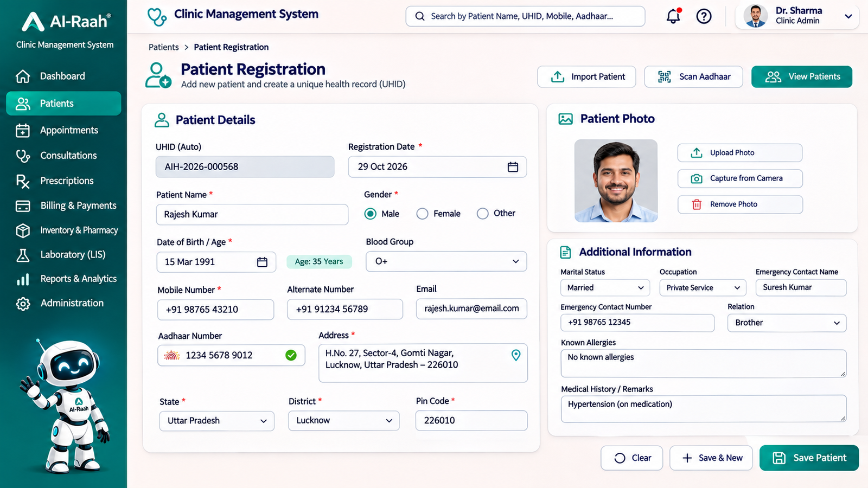Viewport: 868px width, 488px height.
Task: Open Date of Birth calendar icon
Action: 262,262
